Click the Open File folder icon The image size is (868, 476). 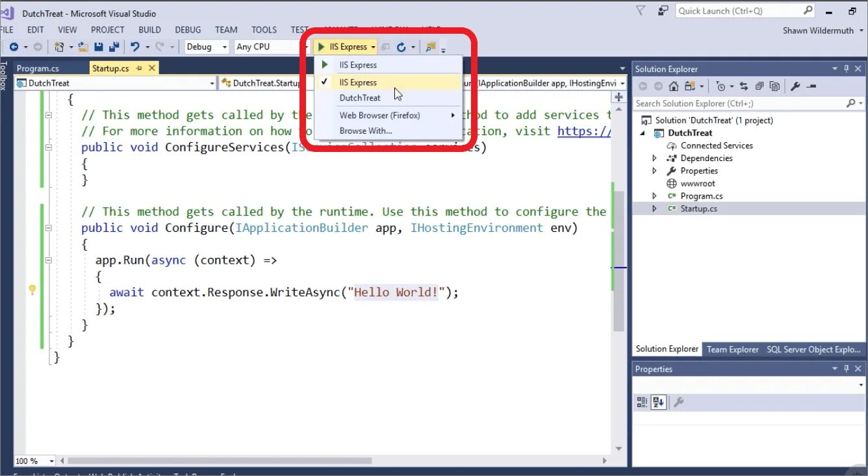[83, 47]
